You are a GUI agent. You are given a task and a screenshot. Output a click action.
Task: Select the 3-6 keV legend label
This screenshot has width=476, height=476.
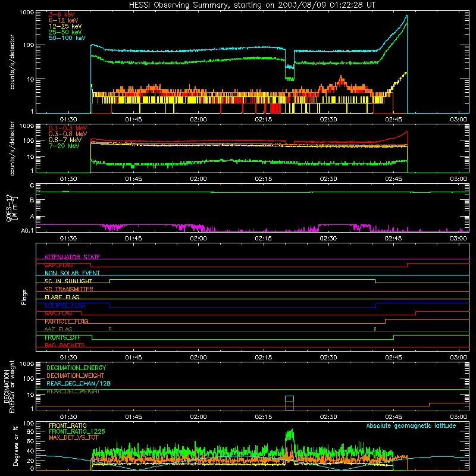pyautogui.click(x=61, y=14)
